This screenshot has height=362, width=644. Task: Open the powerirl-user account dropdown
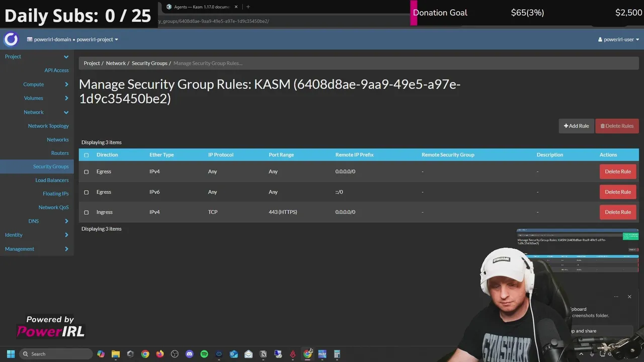pos(618,39)
